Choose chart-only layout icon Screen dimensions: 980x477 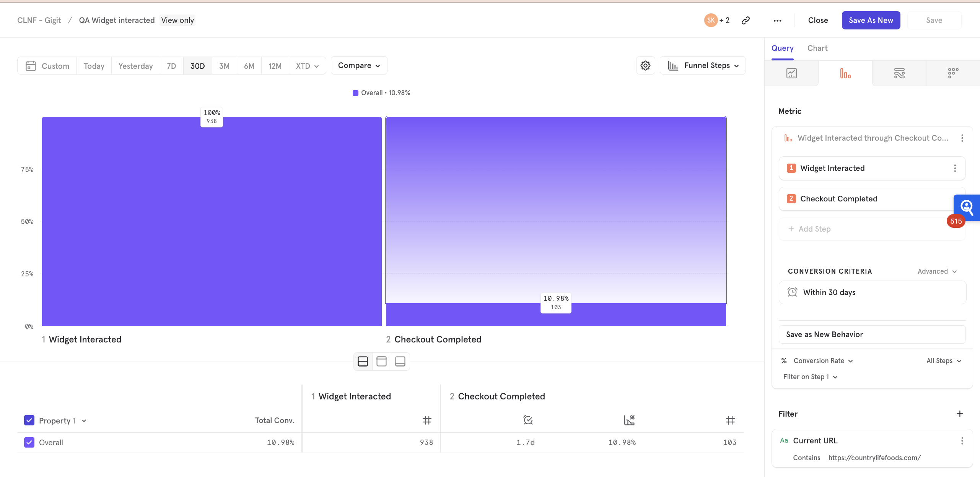(x=381, y=361)
